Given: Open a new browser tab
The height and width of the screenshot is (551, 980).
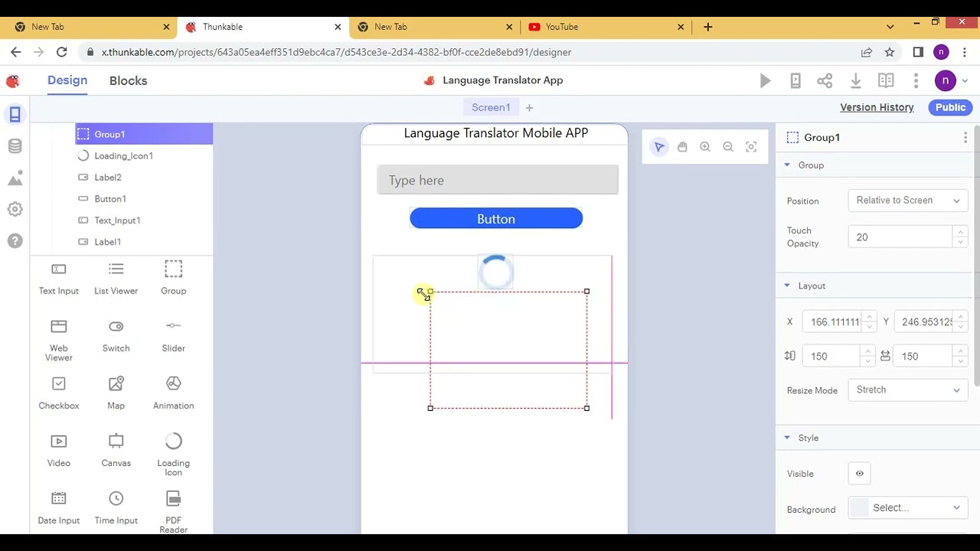Looking at the screenshot, I should tap(707, 27).
